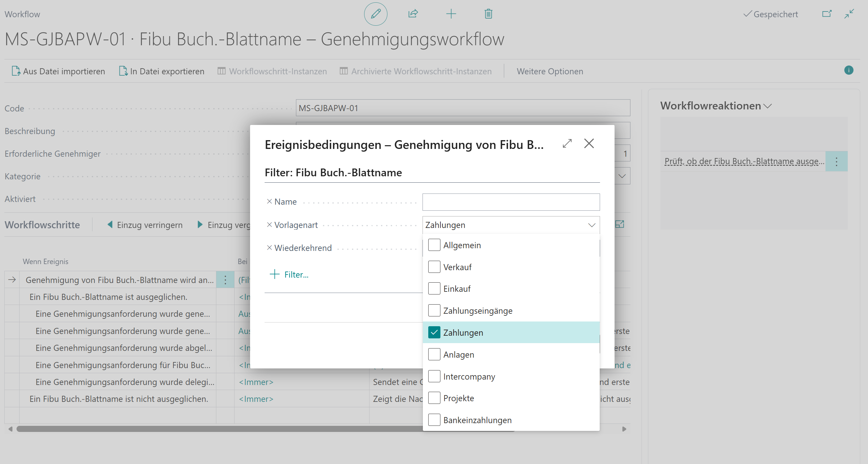Click the Gespeichert status indicator

pos(771,14)
